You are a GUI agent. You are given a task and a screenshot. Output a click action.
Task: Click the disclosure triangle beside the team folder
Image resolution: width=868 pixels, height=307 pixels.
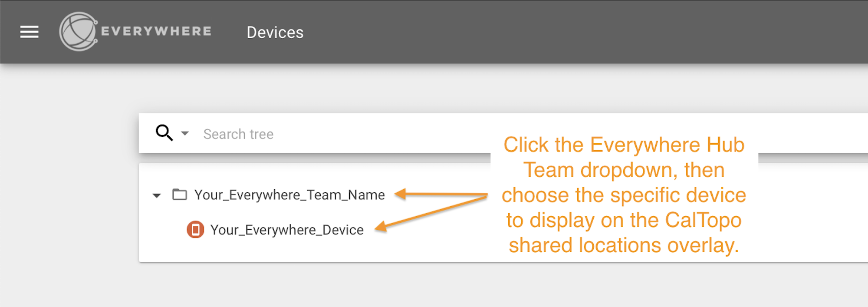tap(156, 195)
